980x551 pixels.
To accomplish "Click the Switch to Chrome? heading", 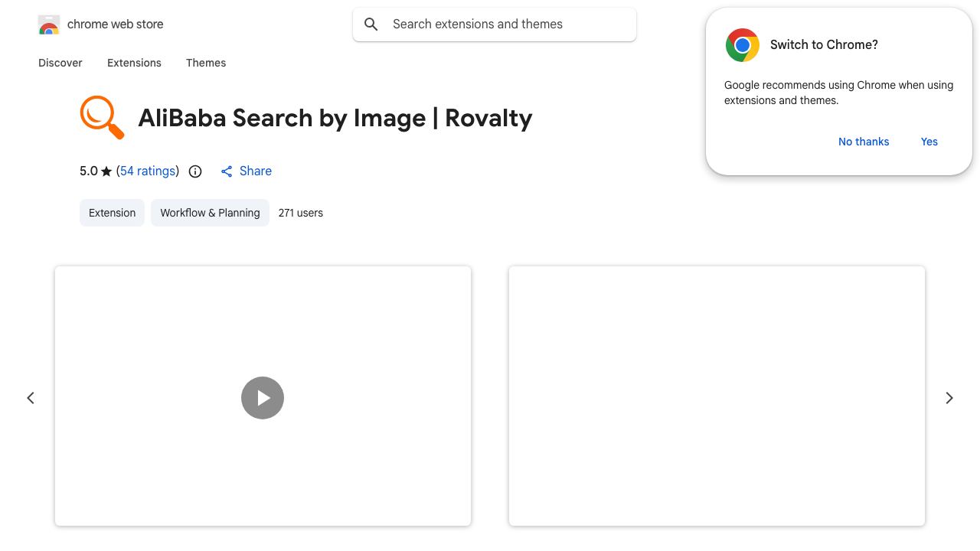I will pyautogui.click(x=824, y=44).
